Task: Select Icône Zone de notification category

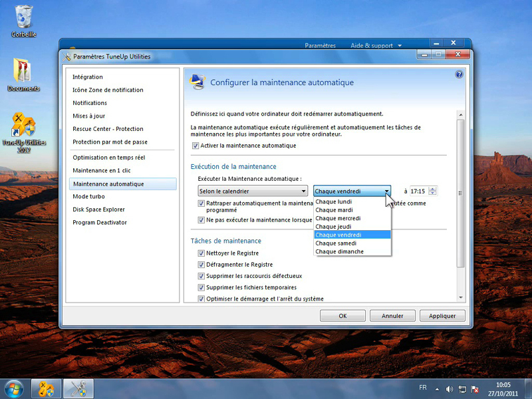Action: 122,90
